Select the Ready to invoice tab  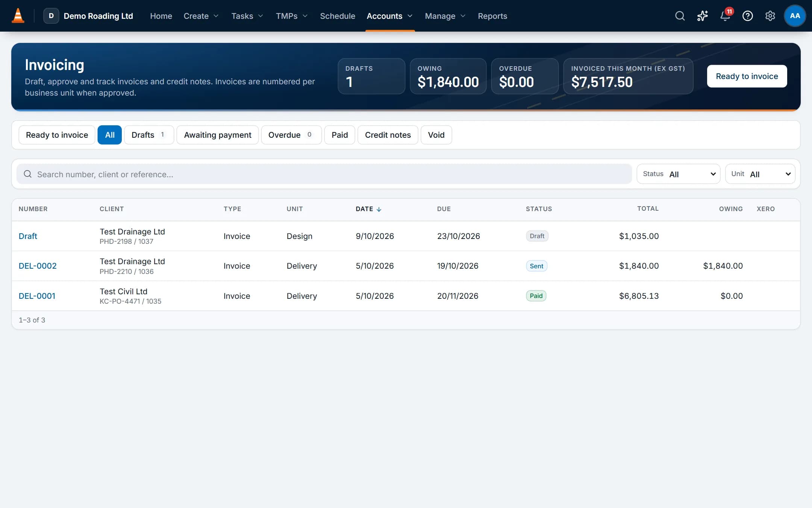click(x=57, y=135)
